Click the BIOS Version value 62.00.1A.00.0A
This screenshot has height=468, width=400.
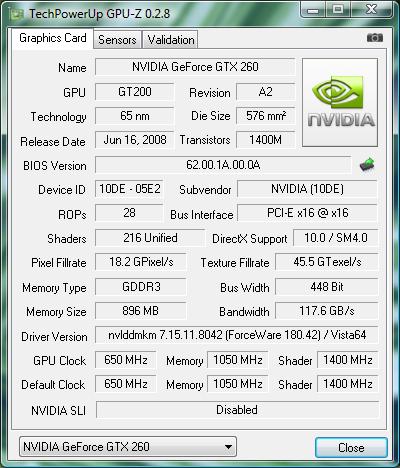223,165
